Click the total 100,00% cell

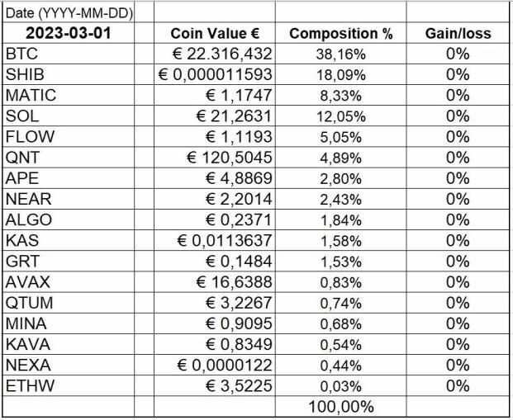pyautogui.click(x=340, y=407)
